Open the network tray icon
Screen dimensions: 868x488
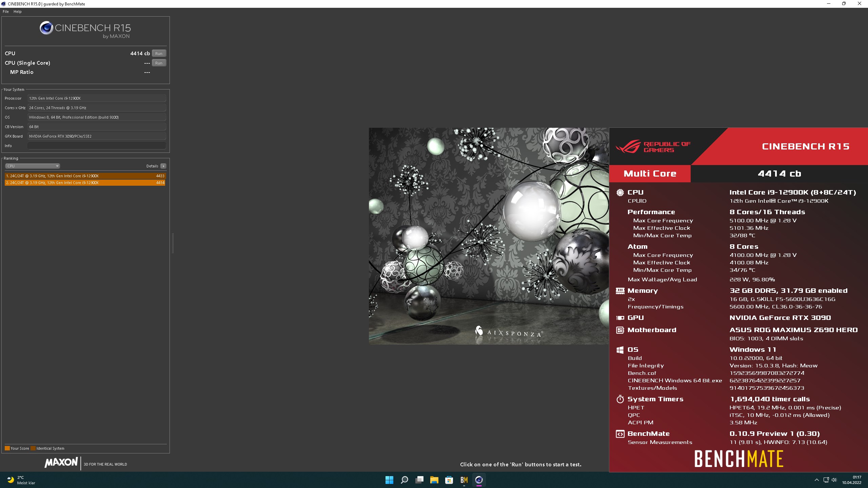826,480
